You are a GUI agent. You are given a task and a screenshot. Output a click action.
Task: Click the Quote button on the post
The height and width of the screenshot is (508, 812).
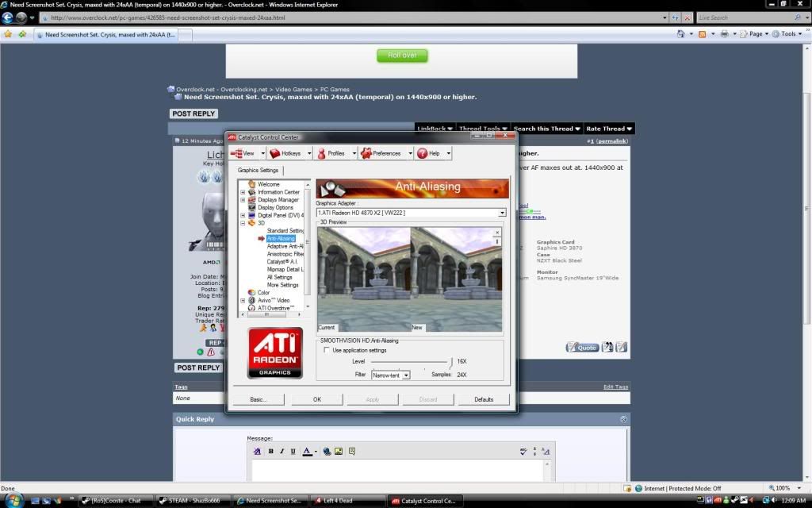[583, 348]
